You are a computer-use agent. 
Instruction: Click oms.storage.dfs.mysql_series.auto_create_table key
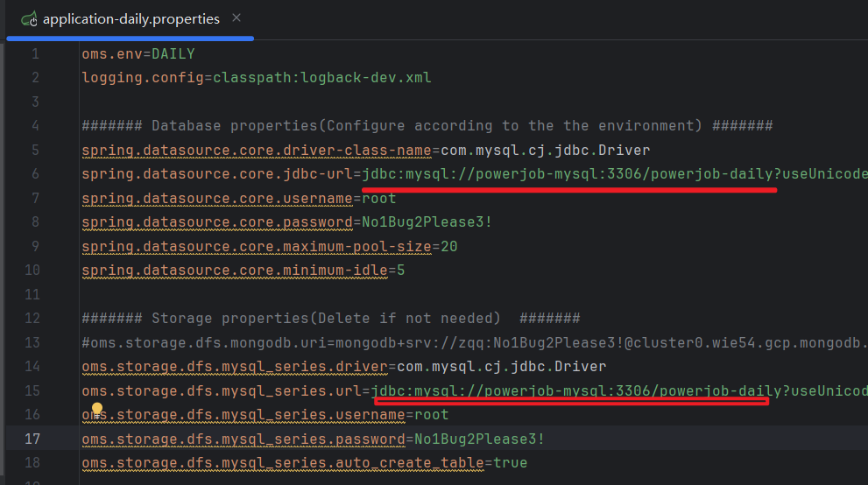(283, 463)
